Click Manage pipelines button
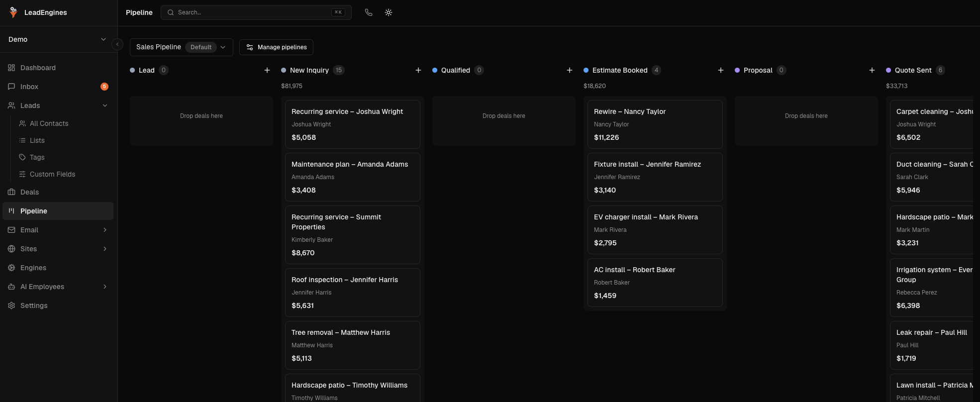980x402 pixels. point(276,47)
